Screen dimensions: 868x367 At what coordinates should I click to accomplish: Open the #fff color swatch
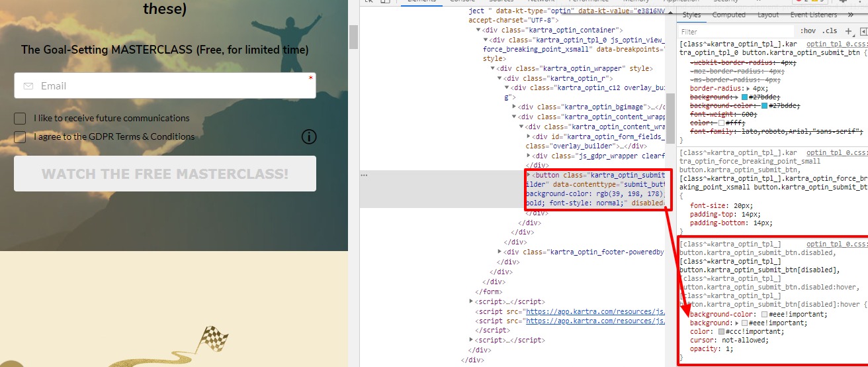click(721, 123)
